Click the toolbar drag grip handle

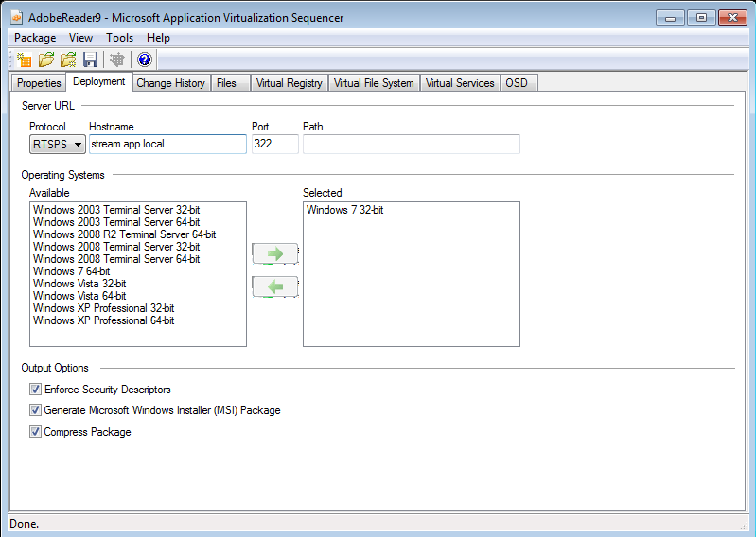coord(11,60)
